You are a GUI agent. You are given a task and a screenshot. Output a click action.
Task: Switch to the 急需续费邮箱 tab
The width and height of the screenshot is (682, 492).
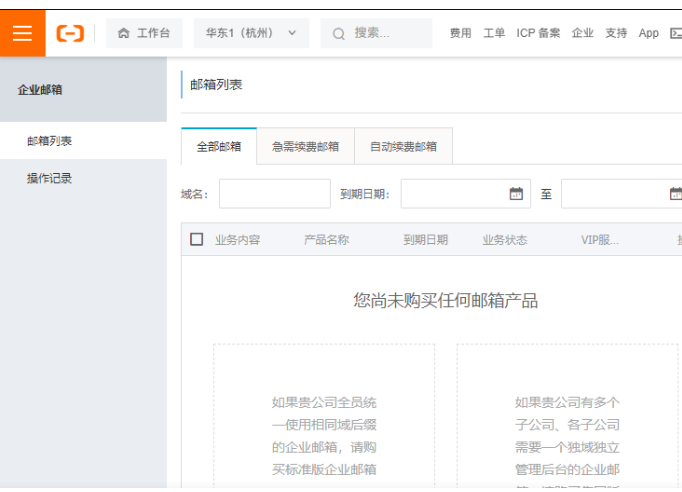click(305, 146)
